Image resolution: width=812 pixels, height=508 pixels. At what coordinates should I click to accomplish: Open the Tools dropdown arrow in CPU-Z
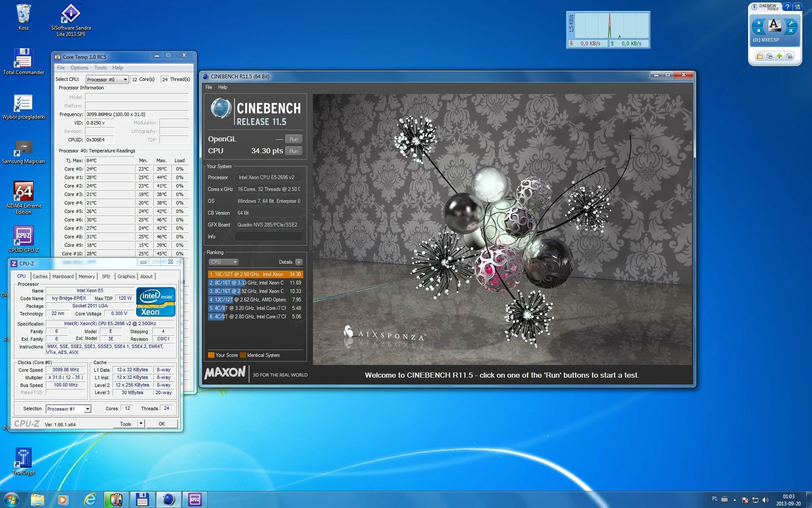pyautogui.click(x=141, y=424)
